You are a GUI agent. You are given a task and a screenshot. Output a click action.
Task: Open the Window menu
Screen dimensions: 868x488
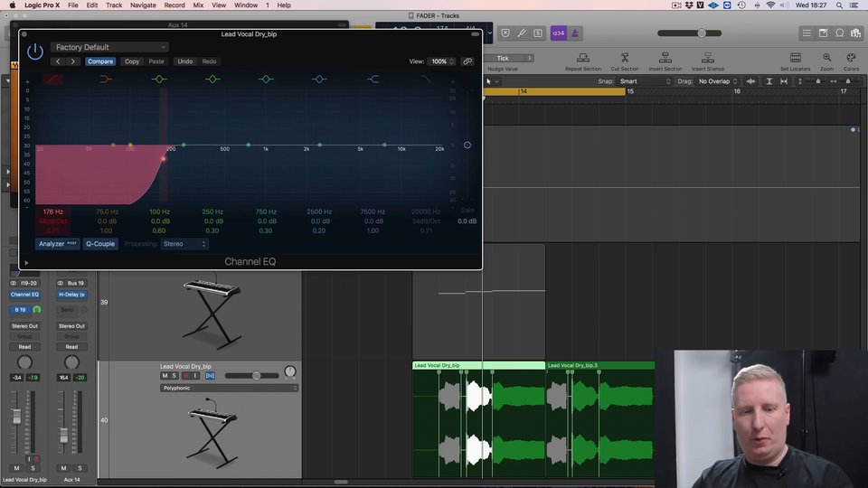246,5
